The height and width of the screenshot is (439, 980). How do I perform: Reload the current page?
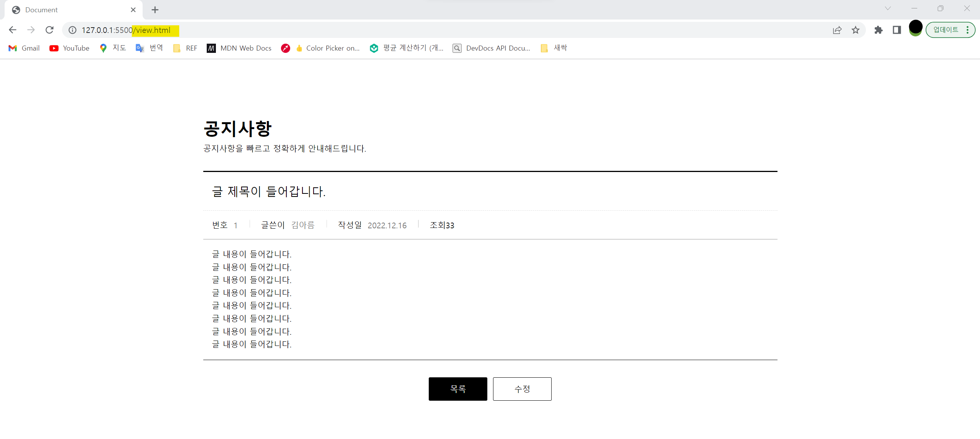click(x=49, y=30)
